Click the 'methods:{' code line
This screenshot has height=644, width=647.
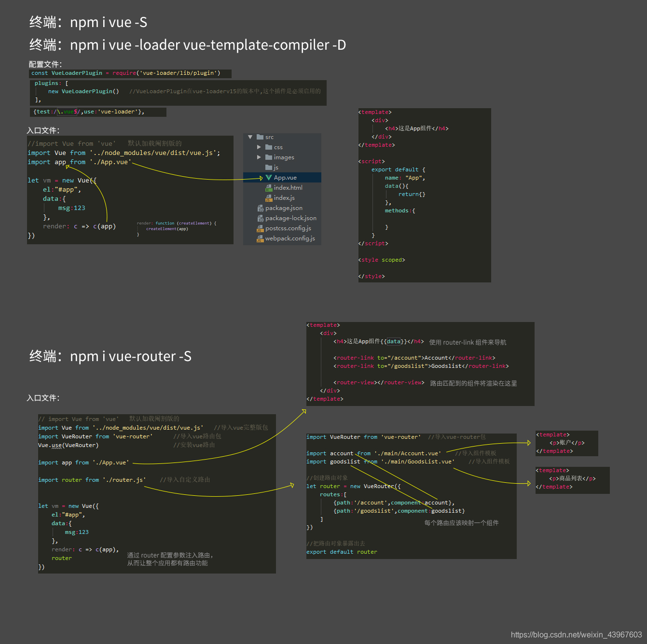click(400, 210)
